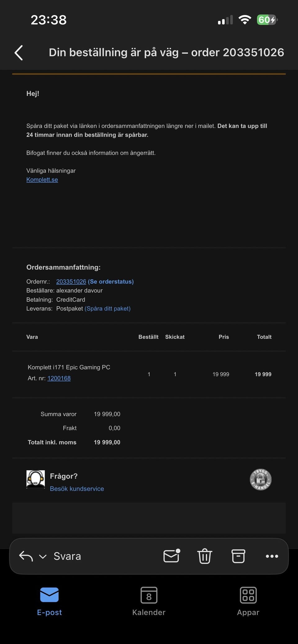Switch to E-post tab
298x644 pixels.
pyautogui.click(x=49, y=601)
